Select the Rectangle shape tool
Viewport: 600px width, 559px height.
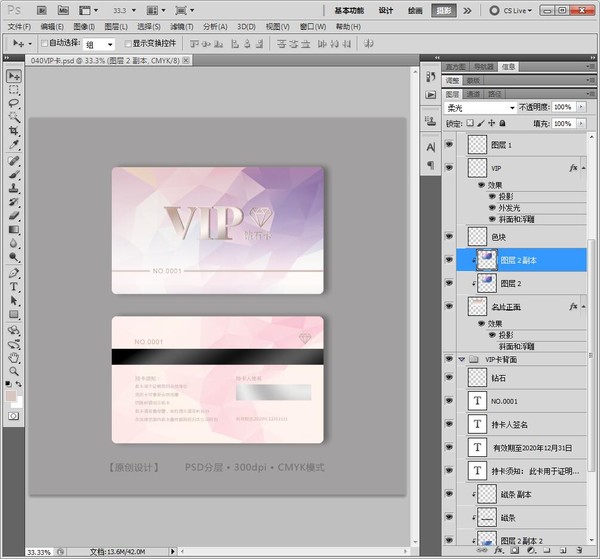coord(14,315)
